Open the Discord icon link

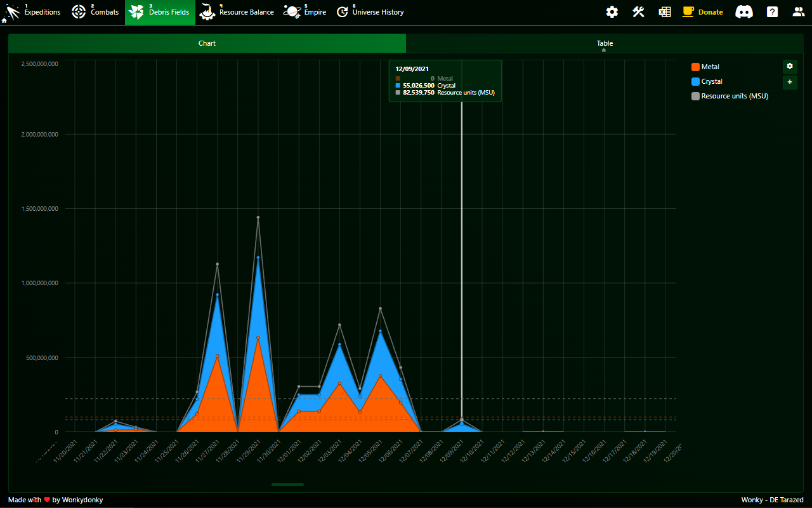[743, 12]
